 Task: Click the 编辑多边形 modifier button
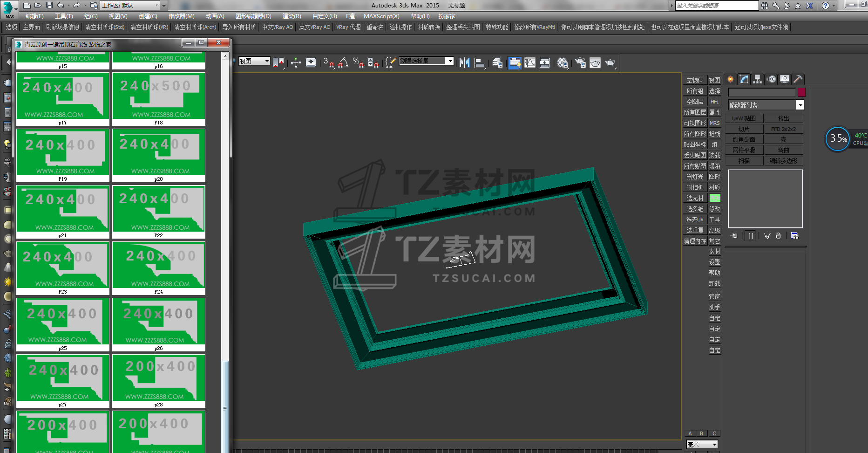pos(783,161)
